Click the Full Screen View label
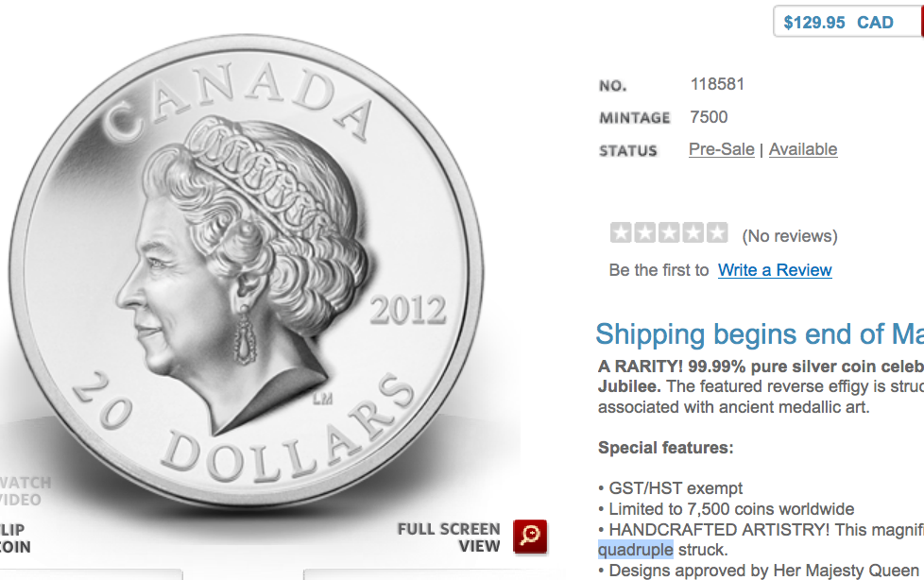This screenshot has width=924, height=580. (x=449, y=537)
